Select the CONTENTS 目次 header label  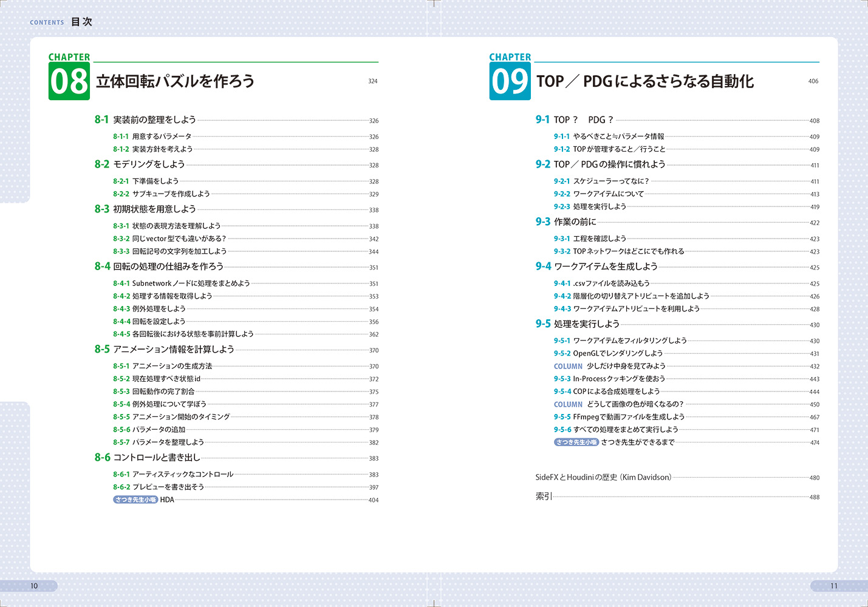click(x=61, y=22)
